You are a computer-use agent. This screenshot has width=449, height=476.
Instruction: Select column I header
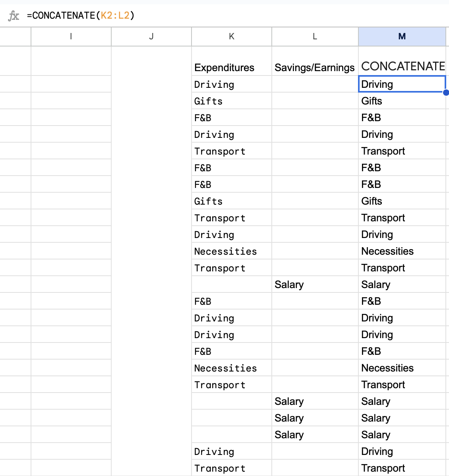pos(71,37)
